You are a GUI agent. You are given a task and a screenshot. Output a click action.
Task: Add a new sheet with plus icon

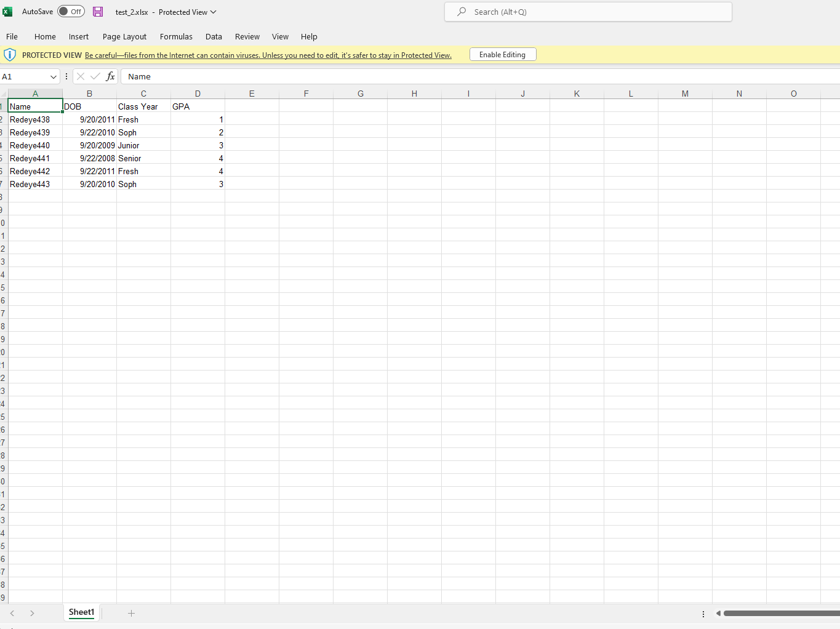pyautogui.click(x=131, y=613)
